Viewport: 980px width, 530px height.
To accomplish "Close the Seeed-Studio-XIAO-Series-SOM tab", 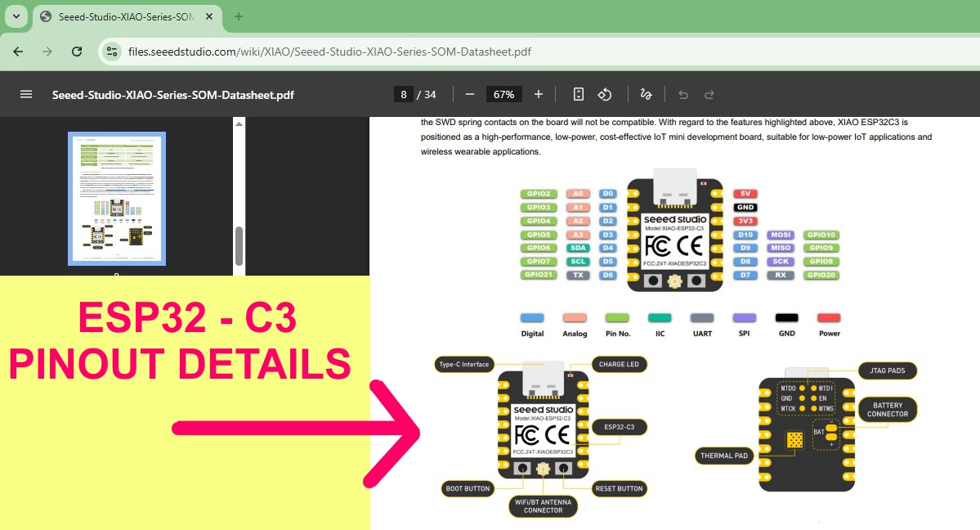I will click(x=209, y=17).
